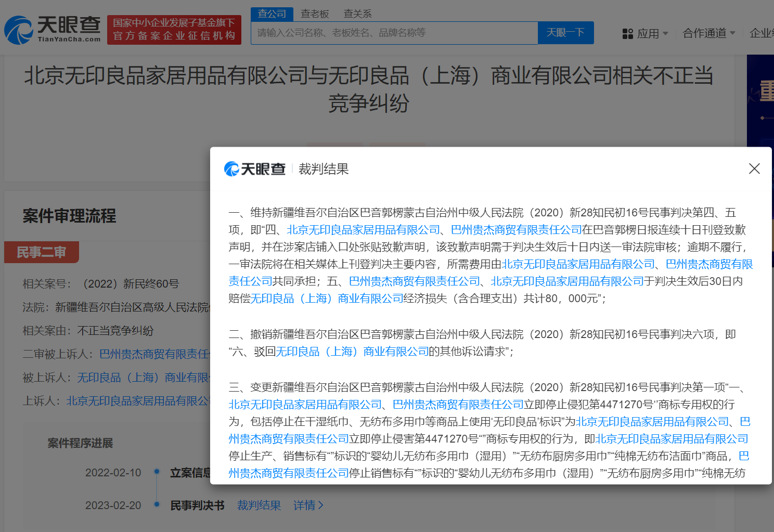The height and width of the screenshot is (532, 774).
Task: Open 裁判结果 link next to 民事判决书
Action: 259,505
